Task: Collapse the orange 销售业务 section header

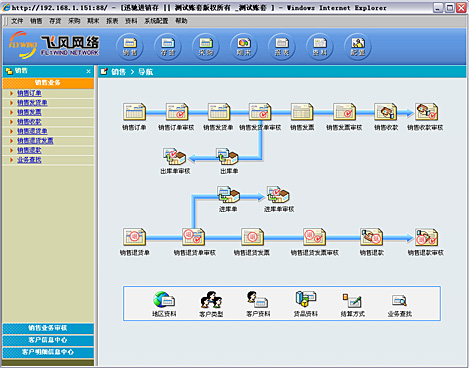Action: pos(48,83)
